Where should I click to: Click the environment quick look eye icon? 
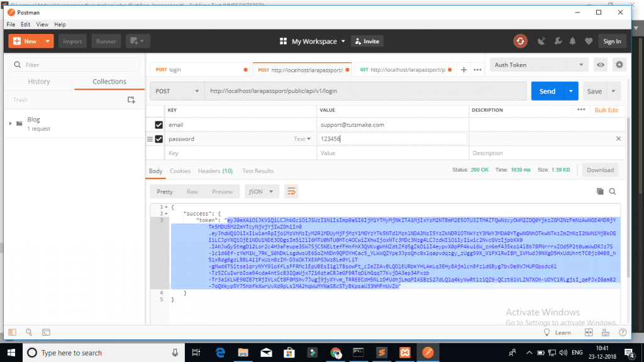pos(601,65)
